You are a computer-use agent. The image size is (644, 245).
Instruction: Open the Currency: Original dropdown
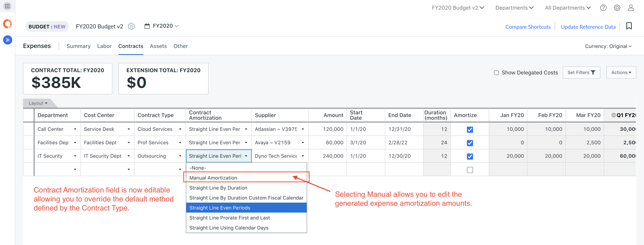coord(608,46)
